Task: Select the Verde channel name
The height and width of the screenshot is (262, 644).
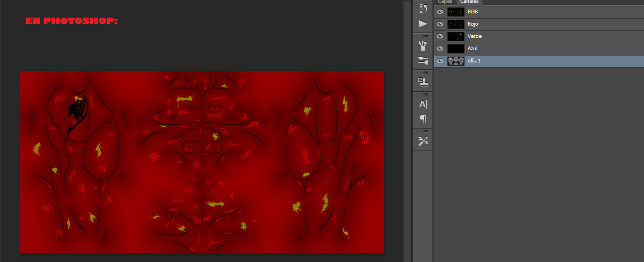Action: click(x=475, y=36)
